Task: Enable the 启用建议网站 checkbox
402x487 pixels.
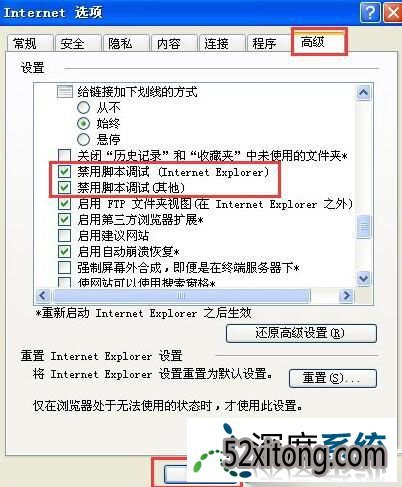Action: [64, 235]
